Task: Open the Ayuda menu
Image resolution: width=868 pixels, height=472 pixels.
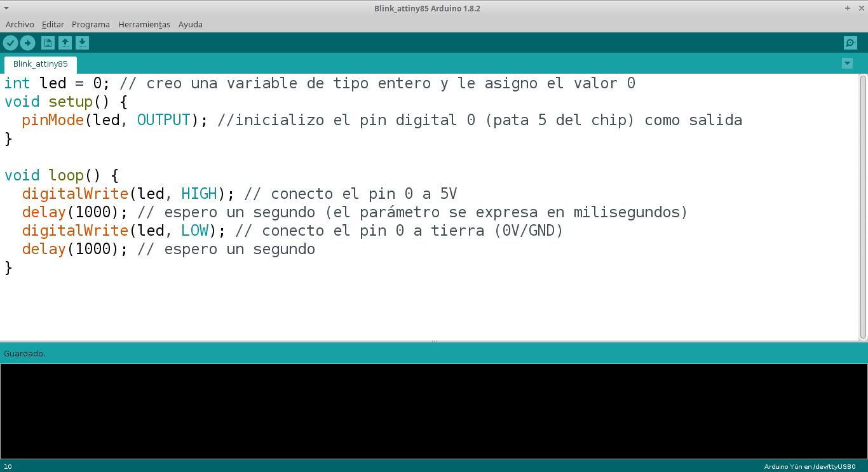Action: tap(191, 24)
